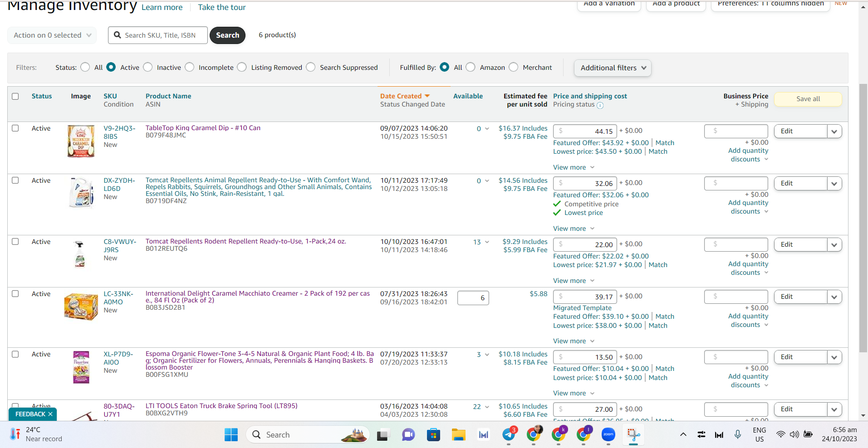
Task: Sort the table by the Status column
Action: click(42, 96)
